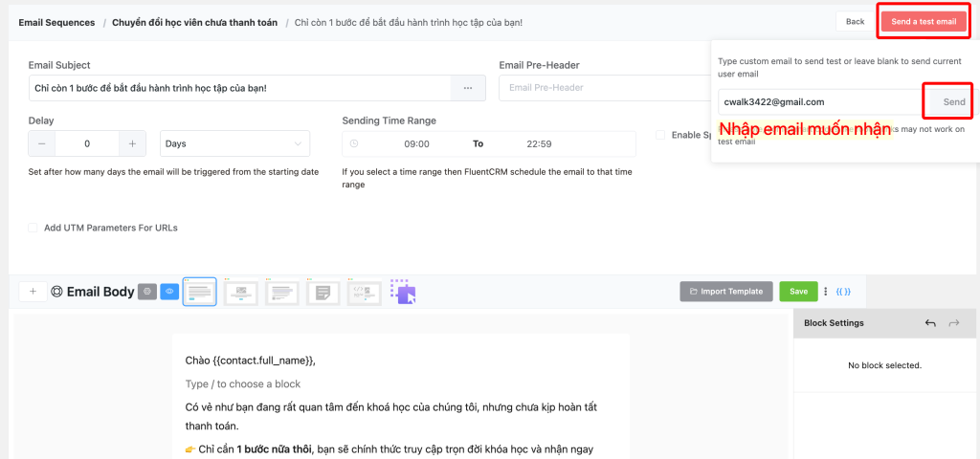Screen dimensions: 980x459
Task: Open the three-dot more options menu beside Save
Action: (825, 292)
